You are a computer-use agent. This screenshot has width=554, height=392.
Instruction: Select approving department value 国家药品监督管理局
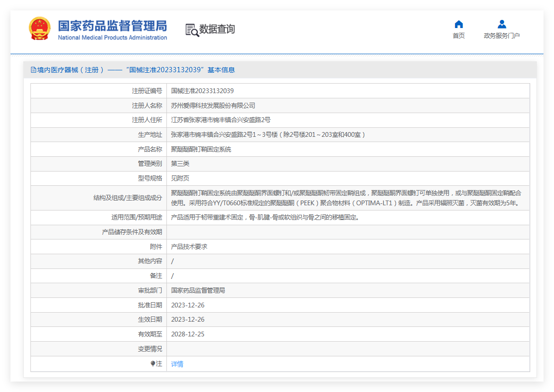click(198, 291)
